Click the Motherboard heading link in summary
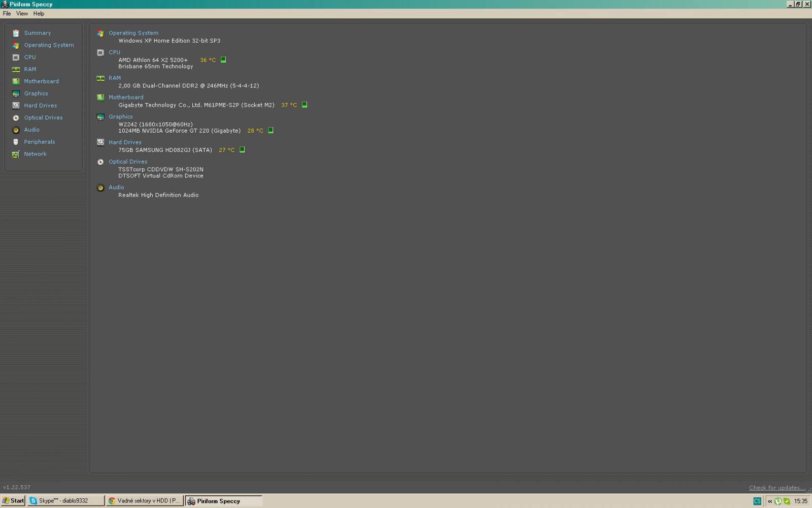This screenshot has height=508, width=812. (x=126, y=98)
